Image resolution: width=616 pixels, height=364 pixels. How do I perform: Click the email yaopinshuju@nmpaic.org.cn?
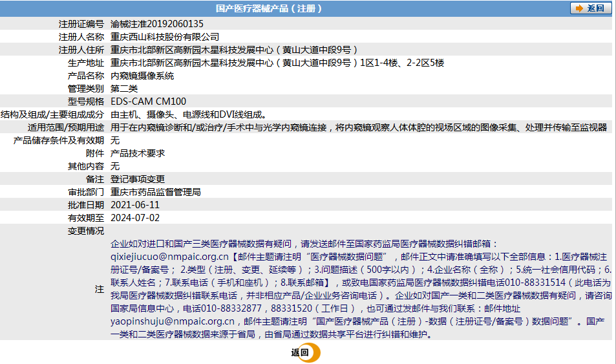click(x=173, y=321)
